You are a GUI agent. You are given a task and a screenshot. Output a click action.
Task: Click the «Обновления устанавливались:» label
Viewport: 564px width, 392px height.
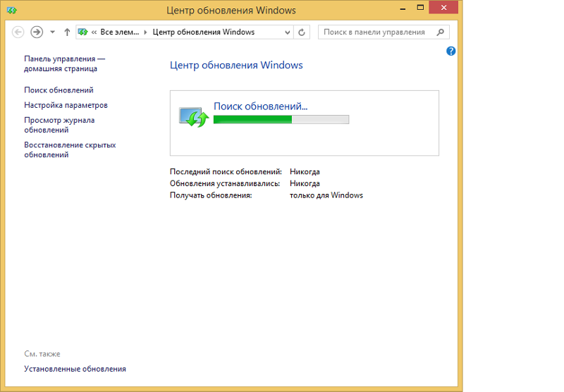[225, 183]
